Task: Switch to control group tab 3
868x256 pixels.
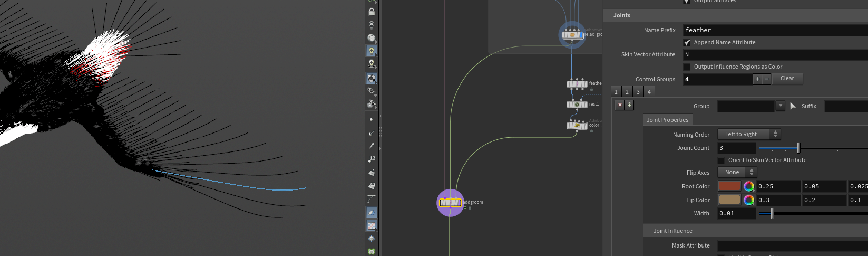Action: [638, 92]
